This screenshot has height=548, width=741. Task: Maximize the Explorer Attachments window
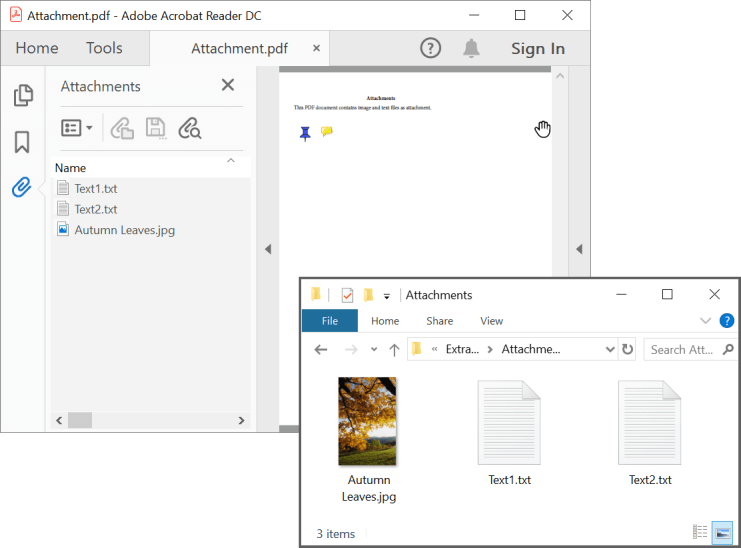coord(667,294)
